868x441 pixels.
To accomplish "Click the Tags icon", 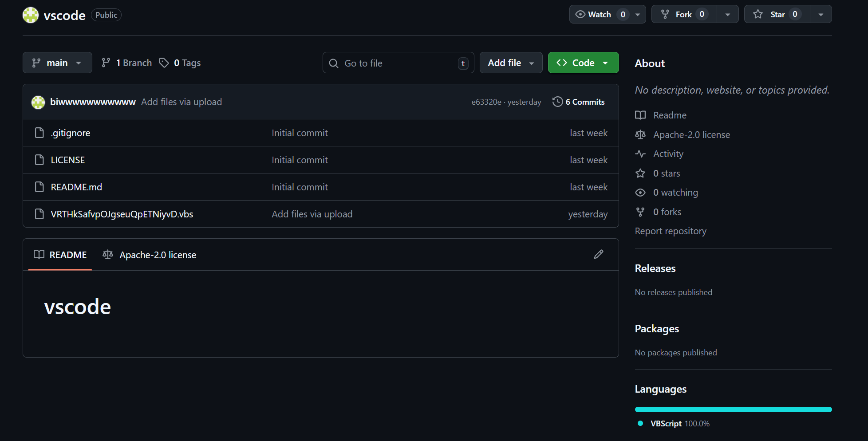I will (165, 63).
